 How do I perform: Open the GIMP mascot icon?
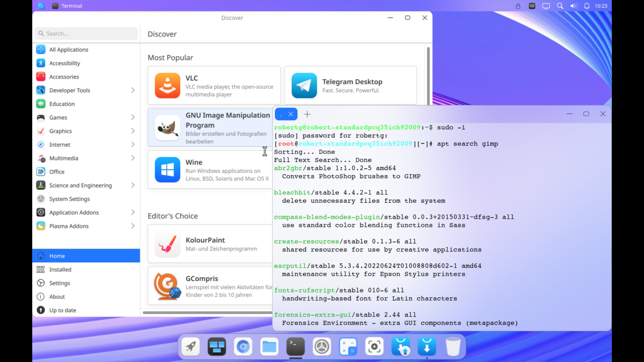coord(168,128)
